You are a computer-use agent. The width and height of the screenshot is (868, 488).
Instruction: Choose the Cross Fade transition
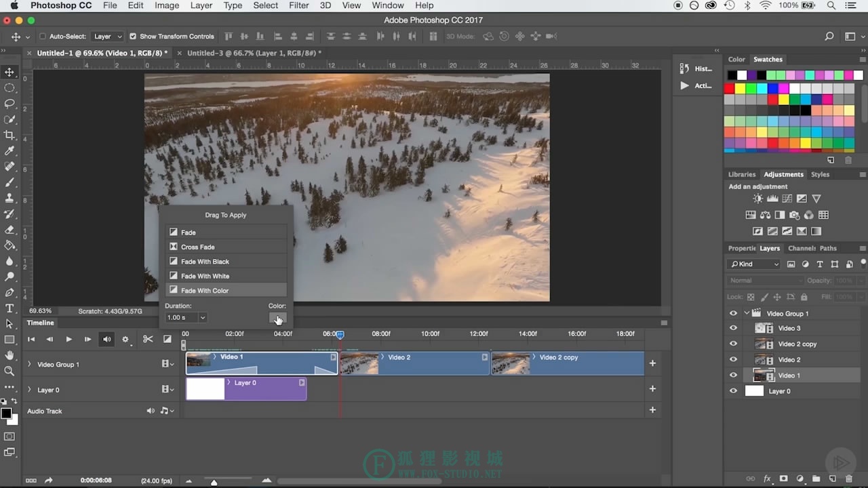[226, 247]
